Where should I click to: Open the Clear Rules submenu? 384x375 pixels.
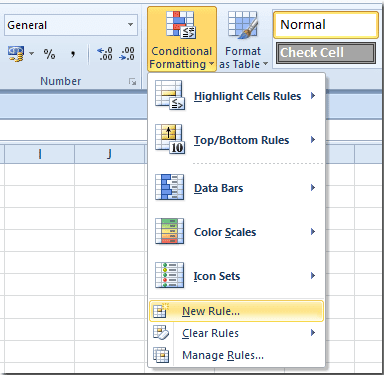tap(236, 333)
